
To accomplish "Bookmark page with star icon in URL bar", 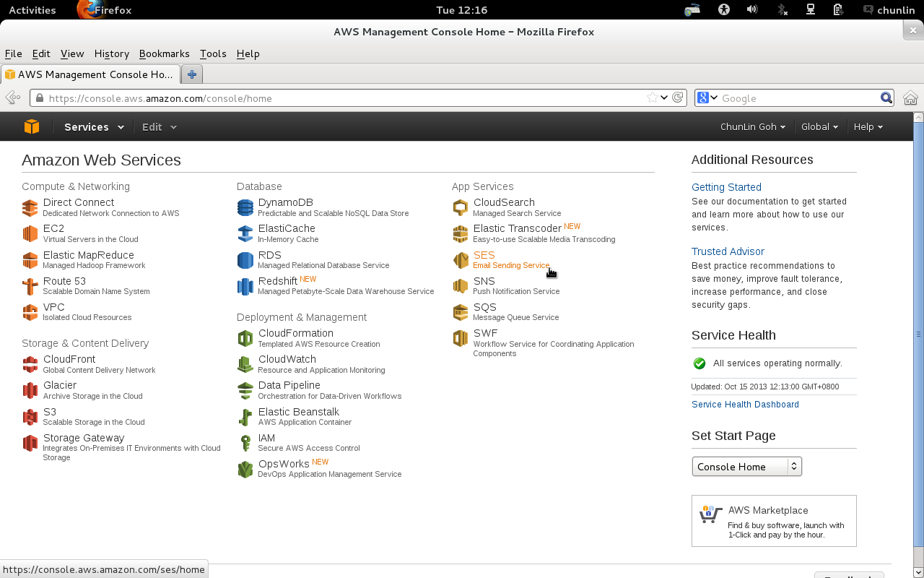I will [652, 98].
